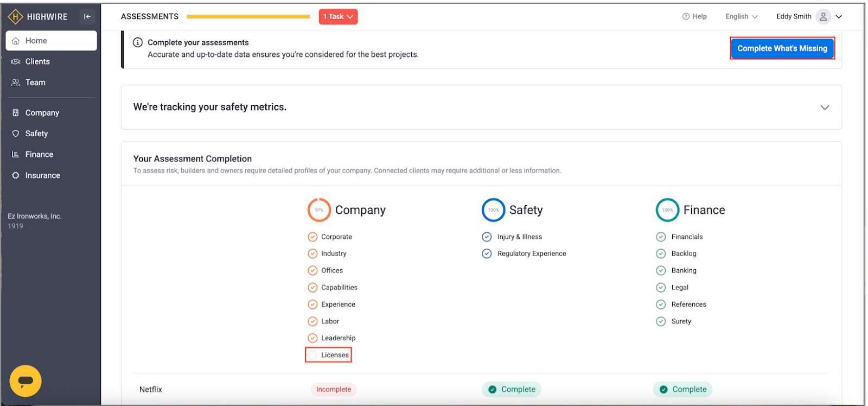Expand the safety metrics tracking panel
Image resolution: width=868 pixels, height=406 pixels.
tap(825, 107)
